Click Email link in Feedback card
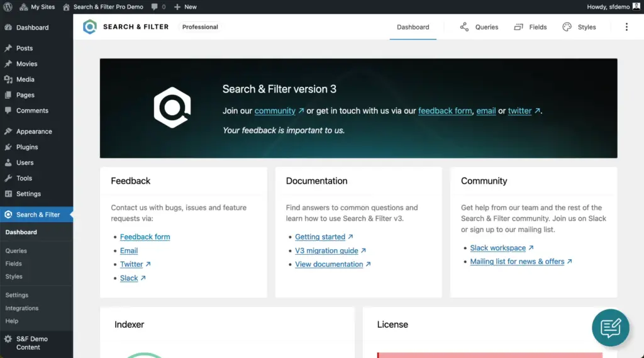 pos(128,250)
